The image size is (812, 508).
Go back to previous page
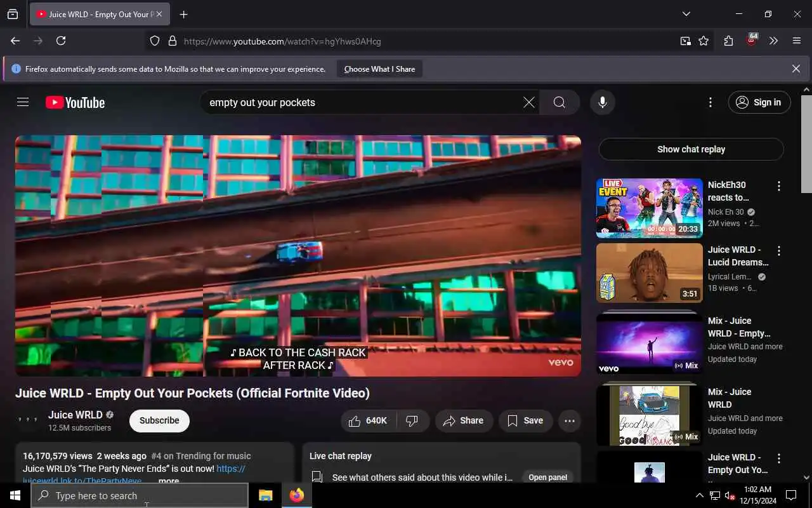click(x=15, y=41)
